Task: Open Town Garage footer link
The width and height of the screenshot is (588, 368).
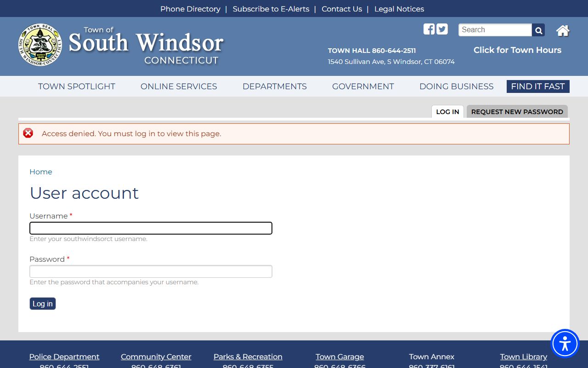Action: 340,356
